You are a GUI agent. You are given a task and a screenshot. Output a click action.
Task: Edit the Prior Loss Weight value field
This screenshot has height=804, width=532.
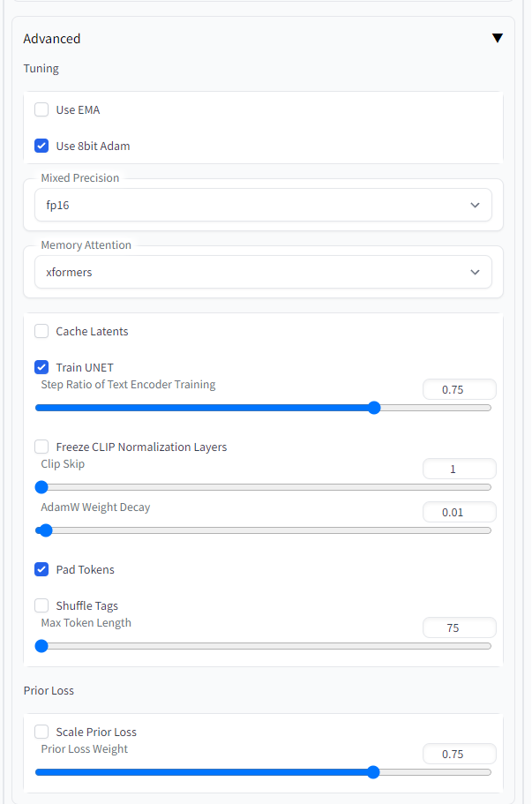[459, 754]
